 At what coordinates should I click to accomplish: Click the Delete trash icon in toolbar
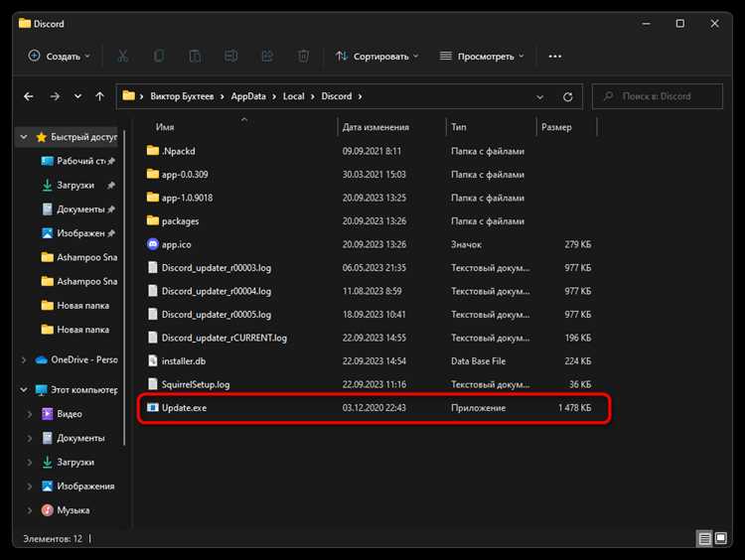pos(303,56)
